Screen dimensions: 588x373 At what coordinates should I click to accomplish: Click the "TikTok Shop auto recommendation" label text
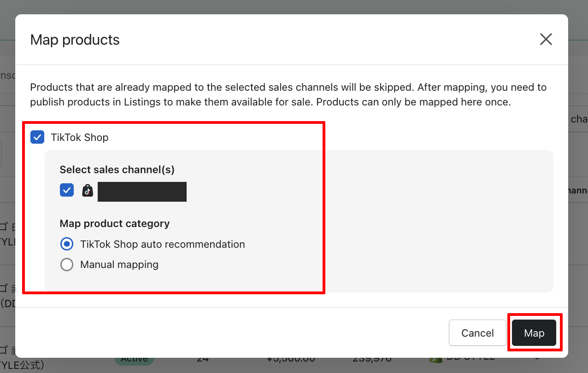coord(162,244)
